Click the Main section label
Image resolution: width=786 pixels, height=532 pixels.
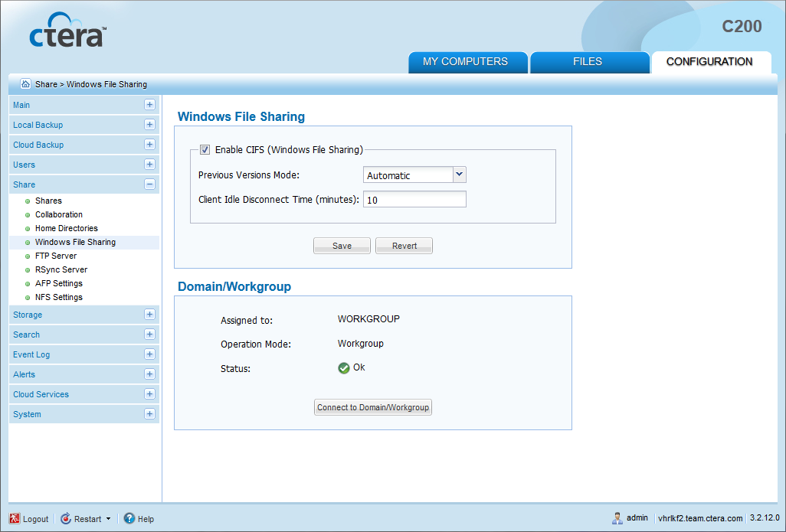coord(21,105)
